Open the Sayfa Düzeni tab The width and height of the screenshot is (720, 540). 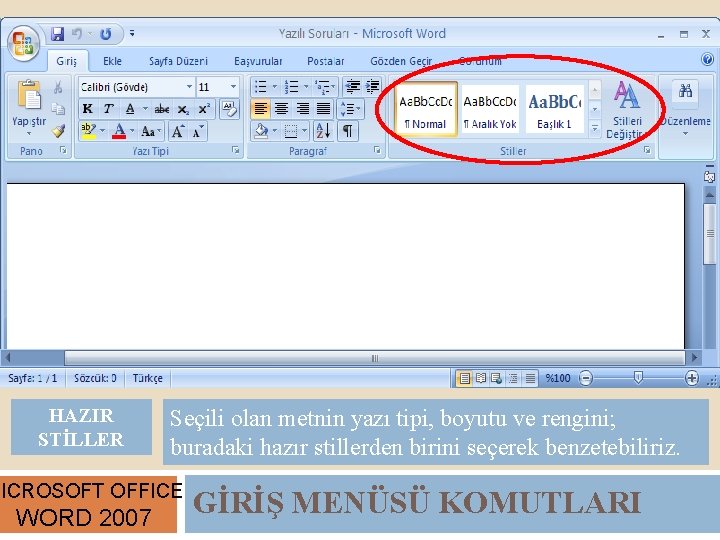pyautogui.click(x=178, y=61)
